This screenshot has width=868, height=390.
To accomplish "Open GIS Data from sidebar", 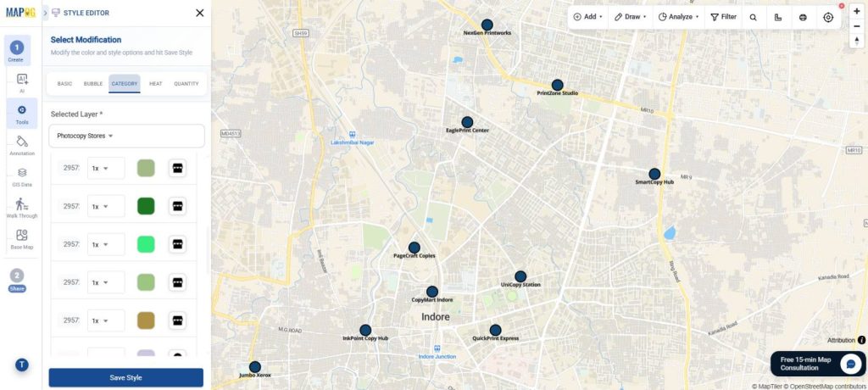I will [x=22, y=176].
